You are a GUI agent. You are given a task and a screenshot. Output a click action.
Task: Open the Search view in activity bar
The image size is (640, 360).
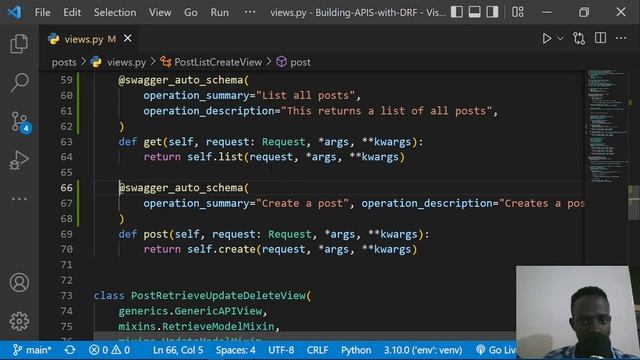[19, 82]
